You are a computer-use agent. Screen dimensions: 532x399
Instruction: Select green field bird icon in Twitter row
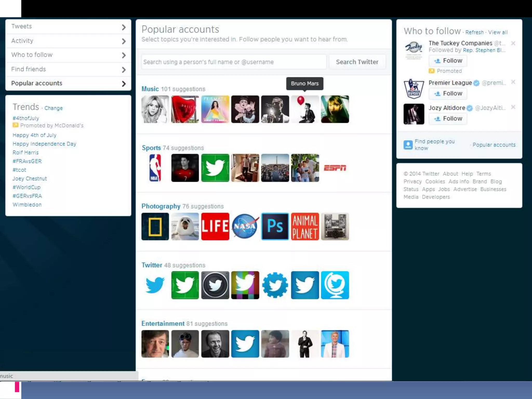[185, 285]
